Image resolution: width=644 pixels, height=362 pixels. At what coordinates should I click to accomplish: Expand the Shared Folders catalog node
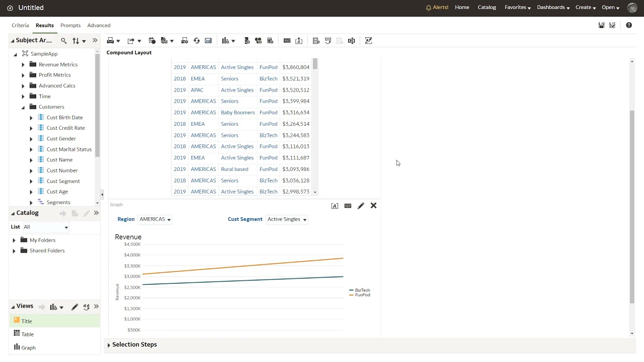point(14,251)
